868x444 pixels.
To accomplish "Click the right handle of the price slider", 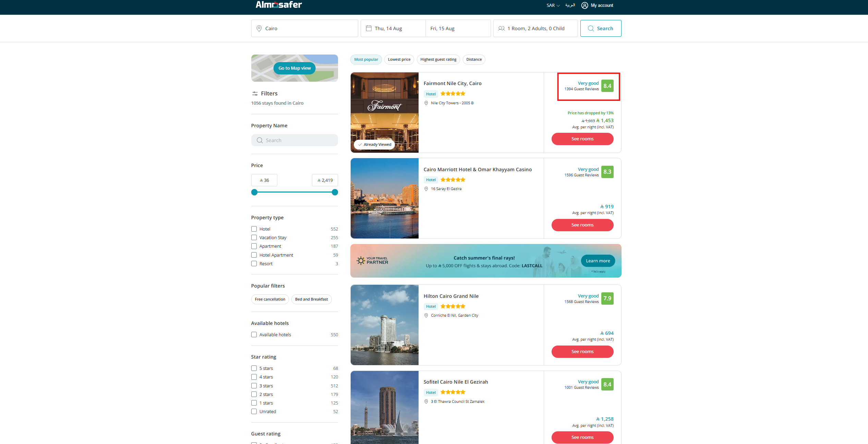I will click(335, 192).
